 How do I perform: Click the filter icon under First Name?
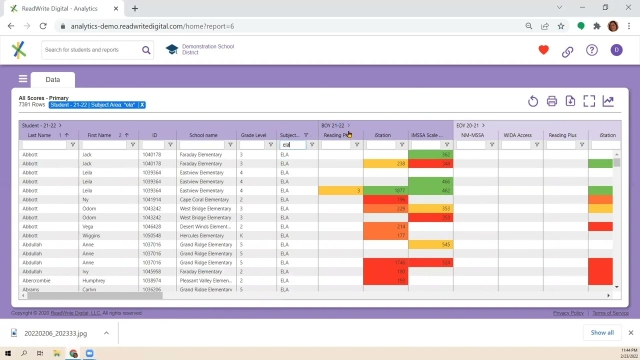pyautogui.click(x=133, y=144)
